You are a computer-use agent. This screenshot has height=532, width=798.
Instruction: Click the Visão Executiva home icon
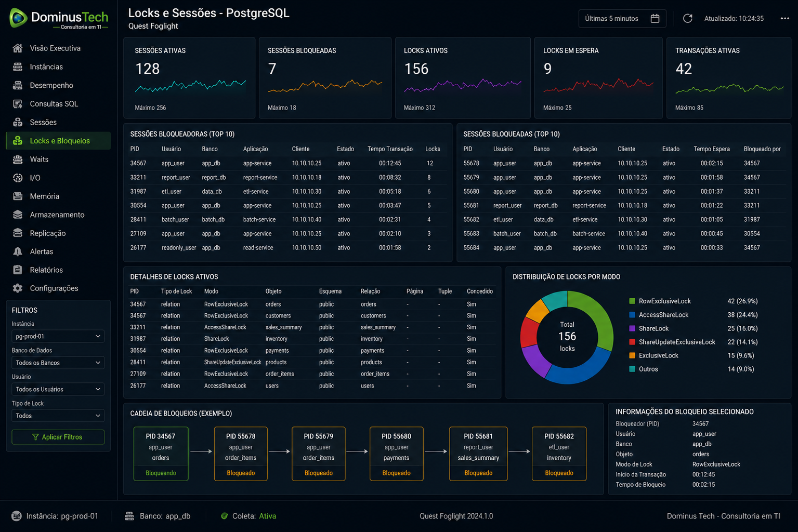[x=18, y=48]
